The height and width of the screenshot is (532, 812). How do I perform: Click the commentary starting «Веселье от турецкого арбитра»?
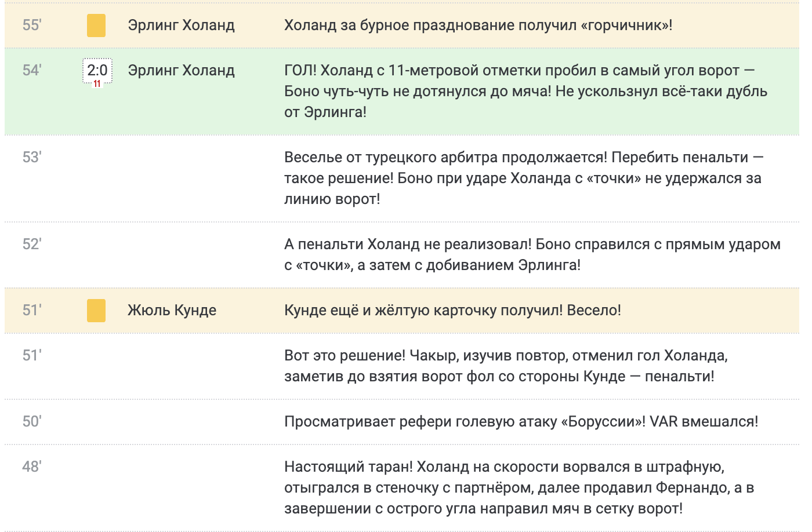(523, 178)
